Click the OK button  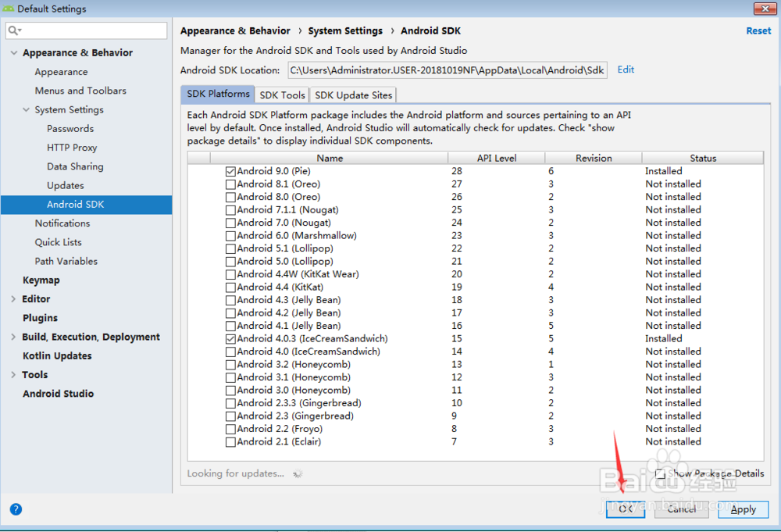coord(626,509)
